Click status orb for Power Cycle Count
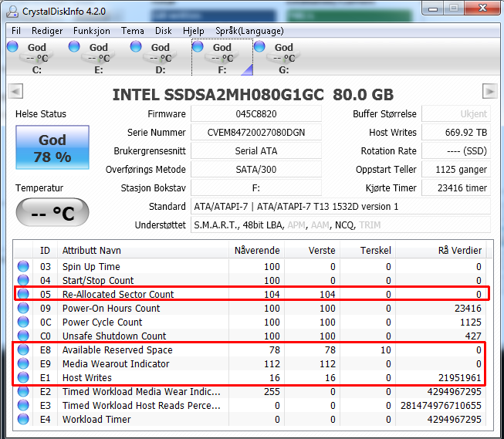 click(23, 322)
